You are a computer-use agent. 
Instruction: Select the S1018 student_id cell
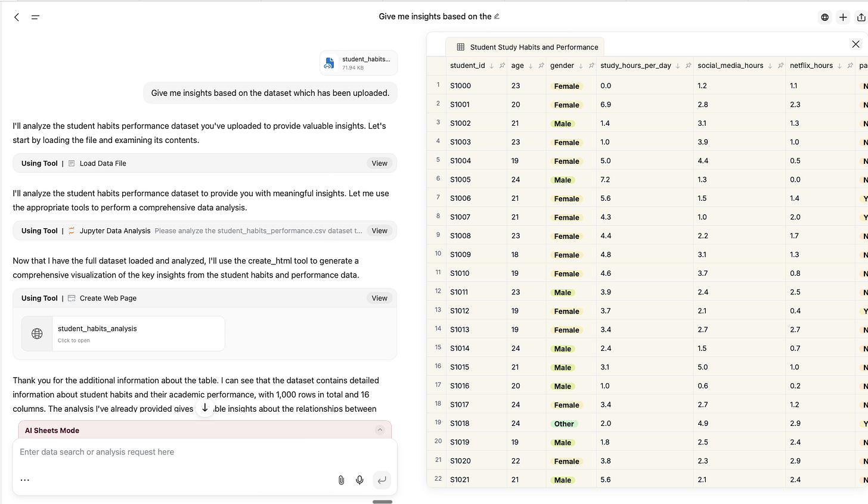tap(476, 424)
